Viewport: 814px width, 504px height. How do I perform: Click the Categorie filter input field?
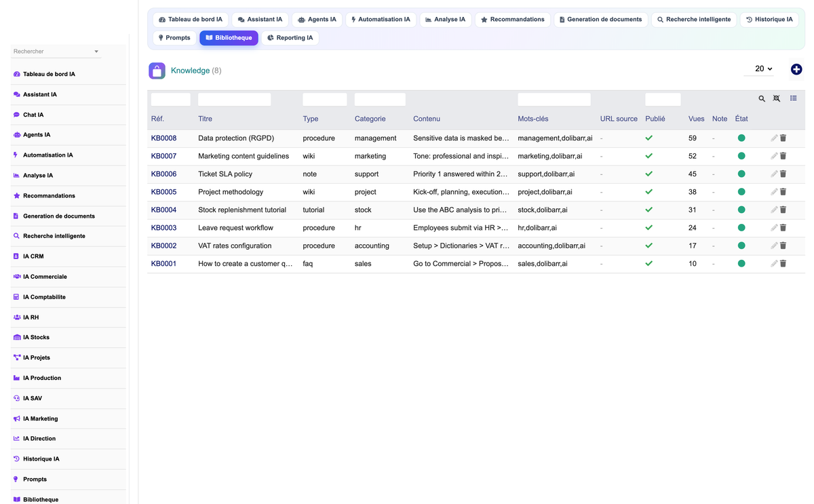(380, 100)
